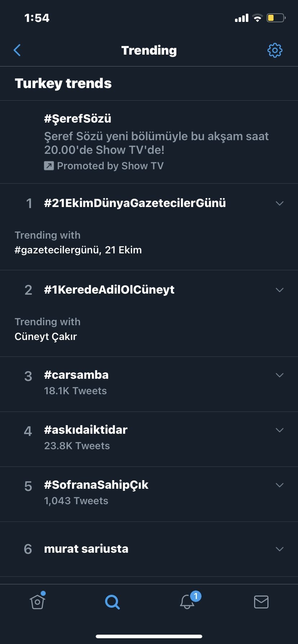Open #gazetecilergünü, 21 Ekim related trends
The image size is (298, 644).
(78, 250)
